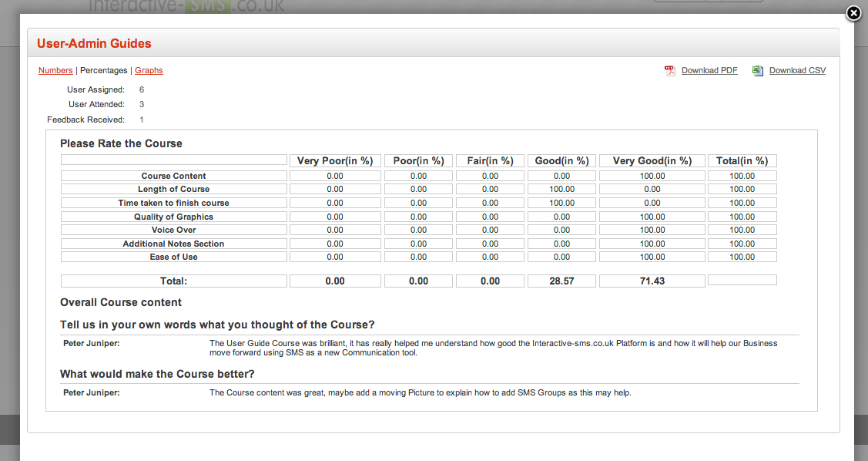Click the comment saying the course was brilliant
This screenshot has width=868, height=461.
493,348
